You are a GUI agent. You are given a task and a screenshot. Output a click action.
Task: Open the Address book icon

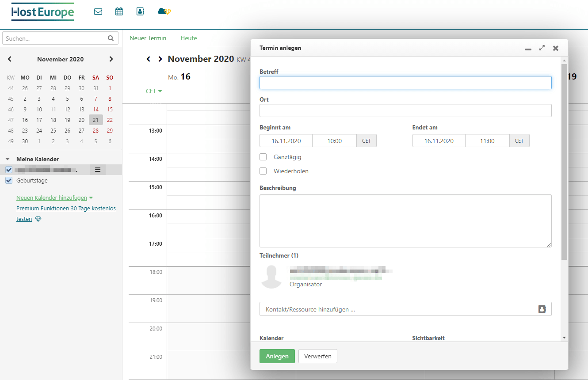pos(140,11)
